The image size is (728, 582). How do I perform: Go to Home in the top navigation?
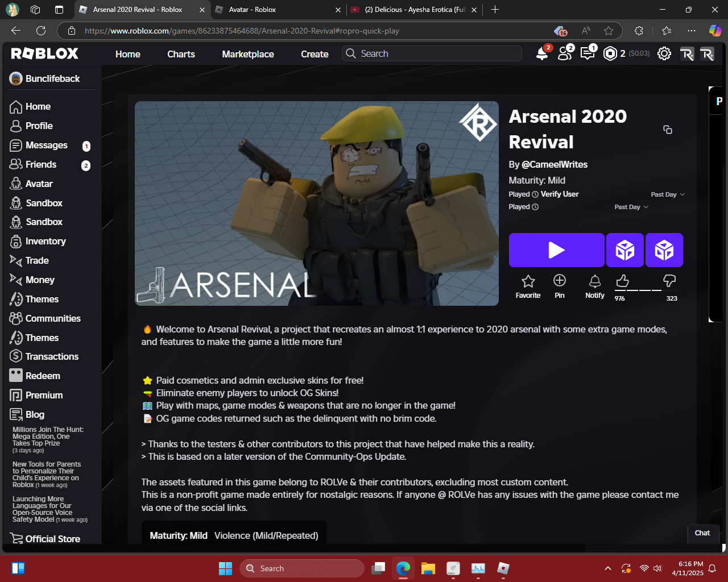pos(128,54)
